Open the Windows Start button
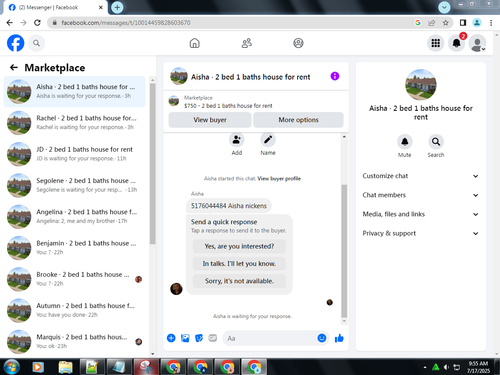Image resolution: width=500 pixels, height=375 pixels. [x=11, y=367]
